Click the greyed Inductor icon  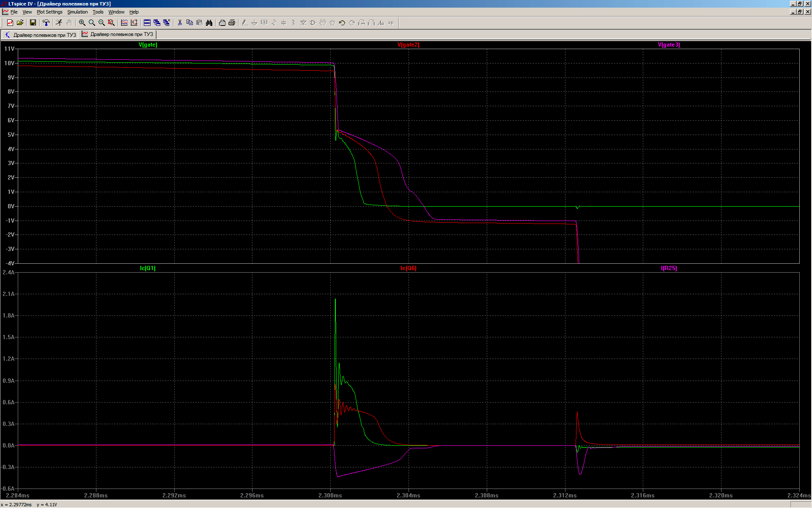294,23
